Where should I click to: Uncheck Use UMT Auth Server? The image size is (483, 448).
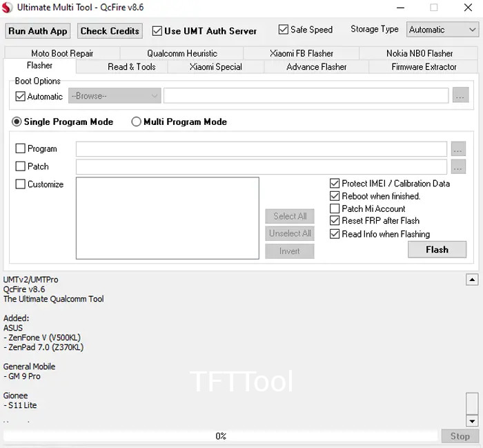coord(157,31)
